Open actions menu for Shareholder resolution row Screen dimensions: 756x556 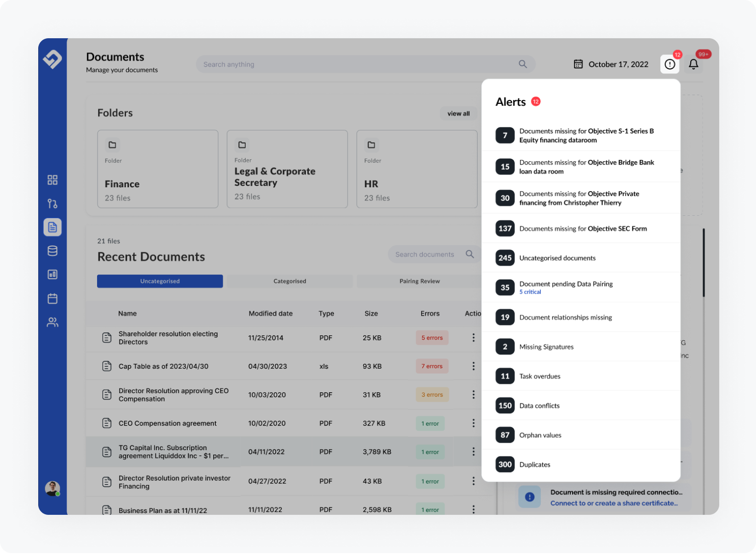point(473,338)
